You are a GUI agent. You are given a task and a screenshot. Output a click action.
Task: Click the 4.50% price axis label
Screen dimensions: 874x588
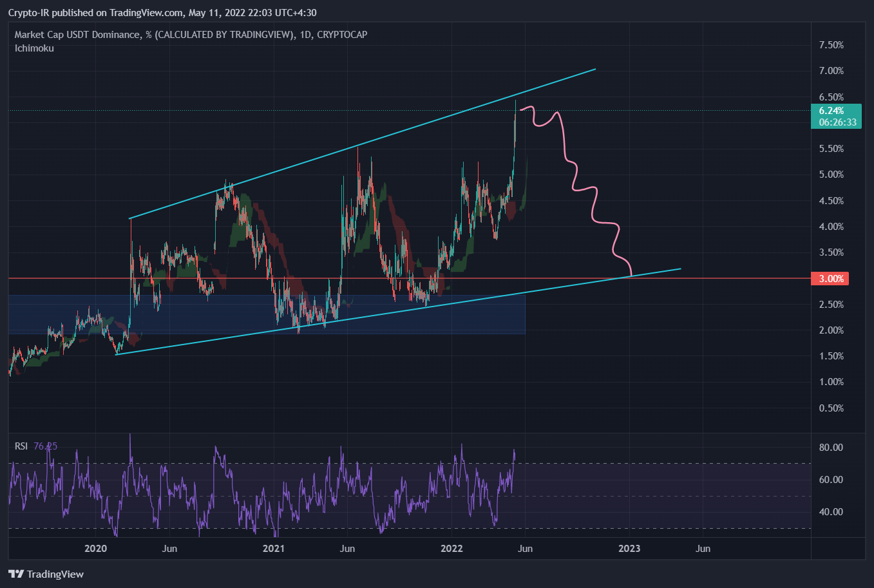pos(831,201)
